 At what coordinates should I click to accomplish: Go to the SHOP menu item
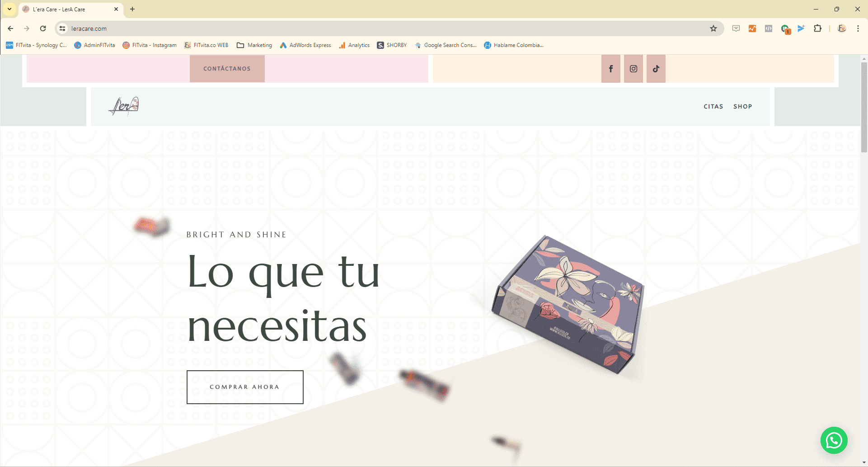742,107
